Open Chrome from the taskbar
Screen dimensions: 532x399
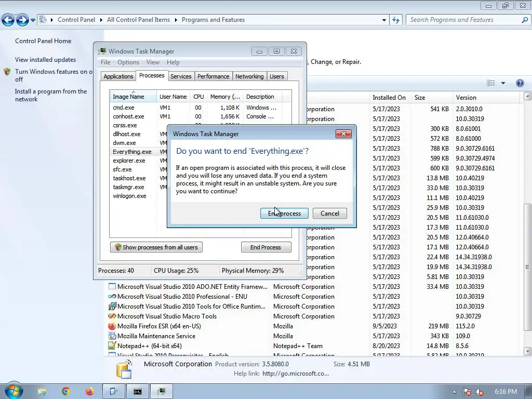(66, 392)
